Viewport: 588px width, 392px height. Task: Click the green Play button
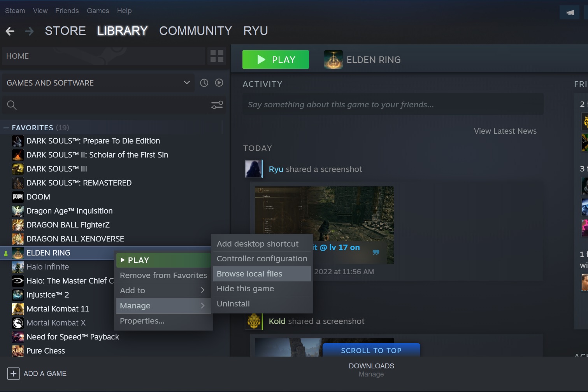276,59
